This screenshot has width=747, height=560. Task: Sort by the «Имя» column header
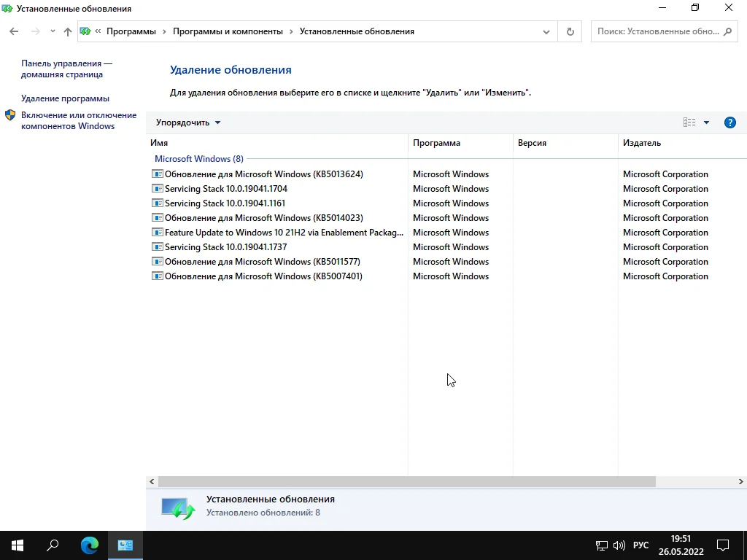276,143
